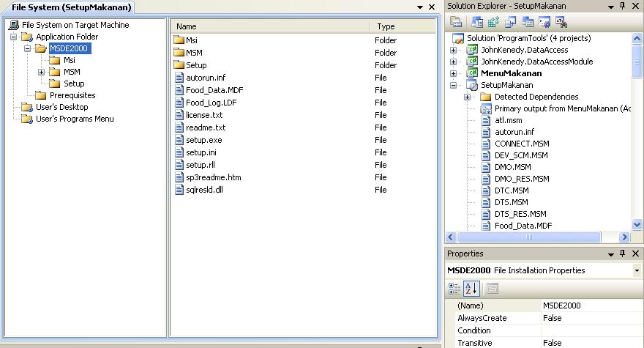Expand the JohnKenedy.DataAccessModule project
The height and width of the screenshot is (348, 644).
click(454, 62)
